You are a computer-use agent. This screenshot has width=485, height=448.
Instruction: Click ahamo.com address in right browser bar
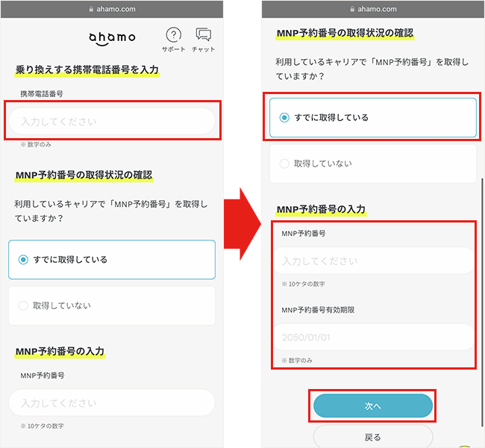click(x=377, y=9)
